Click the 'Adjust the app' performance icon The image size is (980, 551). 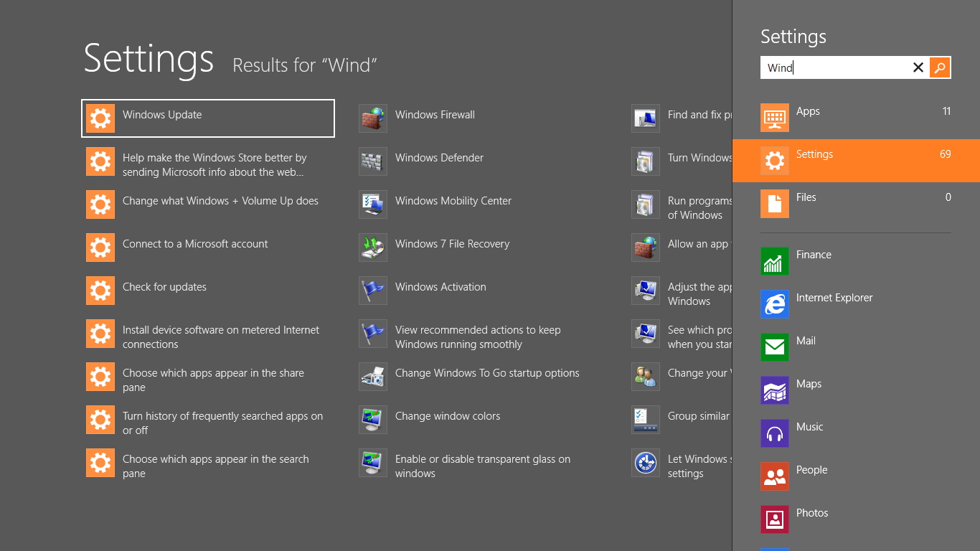click(x=646, y=291)
